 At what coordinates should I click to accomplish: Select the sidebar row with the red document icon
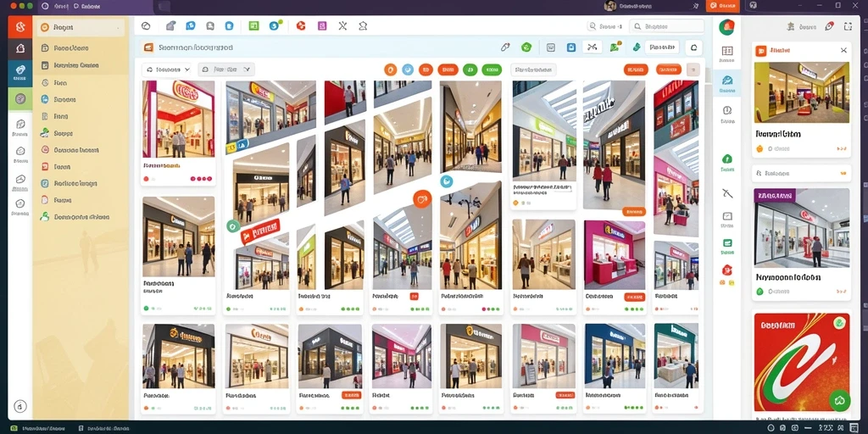81,167
